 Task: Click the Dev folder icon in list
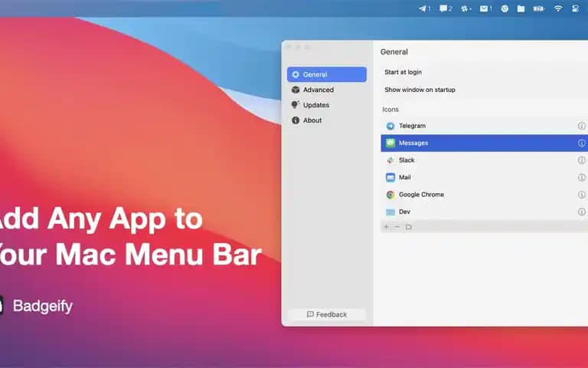click(390, 212)
